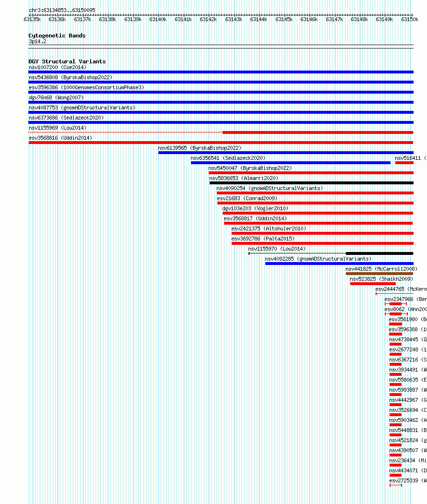427x504 pixels.
Task: Select nsv5836653 (Almarri2020) label
Action: (x=244, y=178)
